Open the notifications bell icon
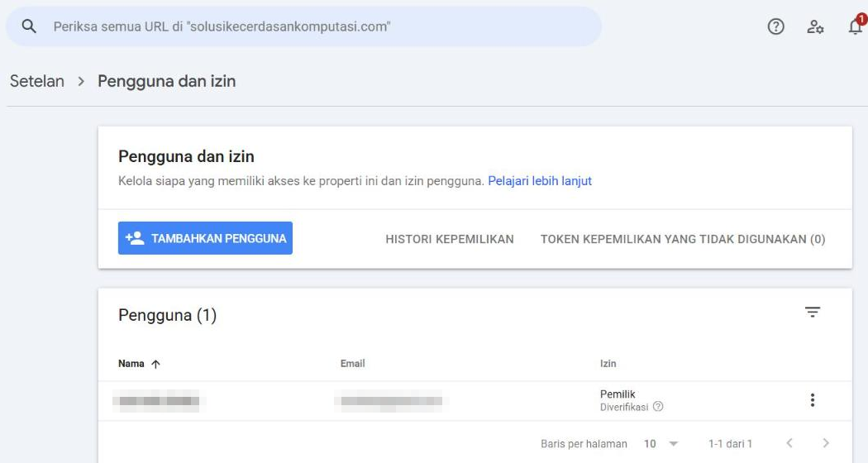The image size is (868, 463). (856, 26)
